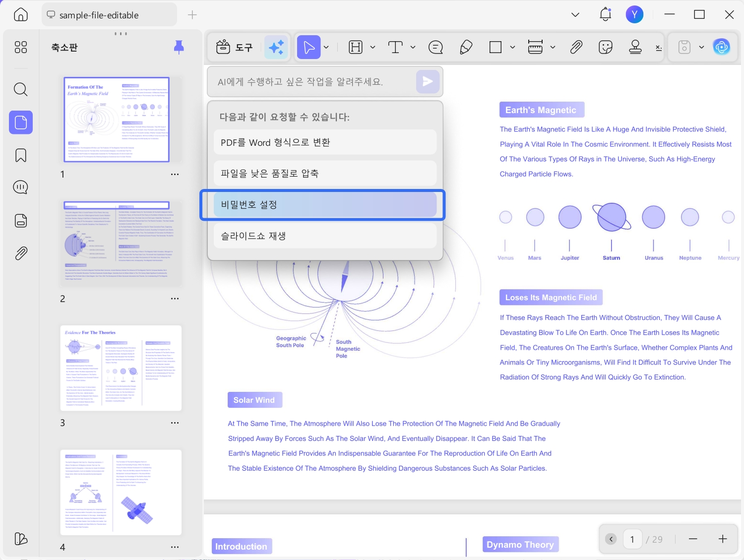
Task: Open more options for page 1
Action: 175,174
